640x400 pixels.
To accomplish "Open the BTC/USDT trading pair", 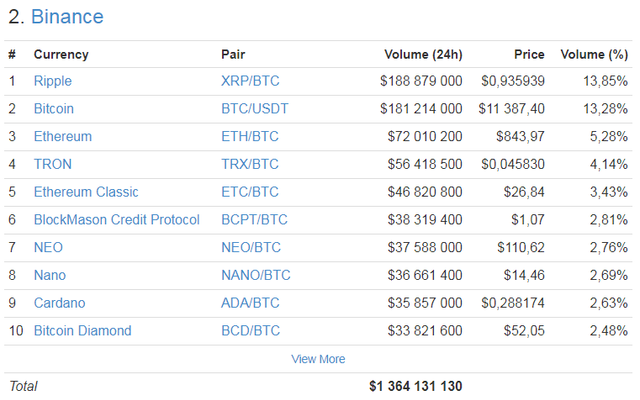I will (254, 109).
